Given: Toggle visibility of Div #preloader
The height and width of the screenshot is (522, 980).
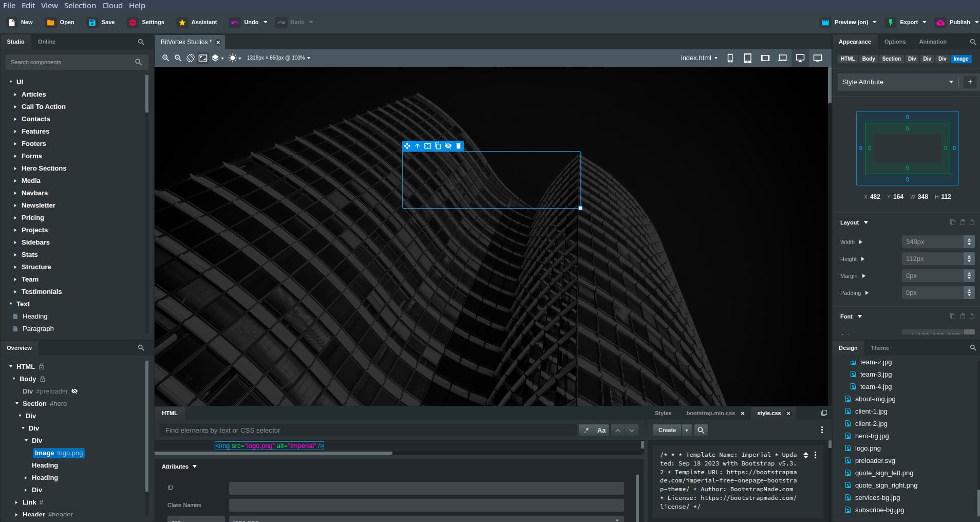Looking at the screenshot, I should (x=74, y=391).
